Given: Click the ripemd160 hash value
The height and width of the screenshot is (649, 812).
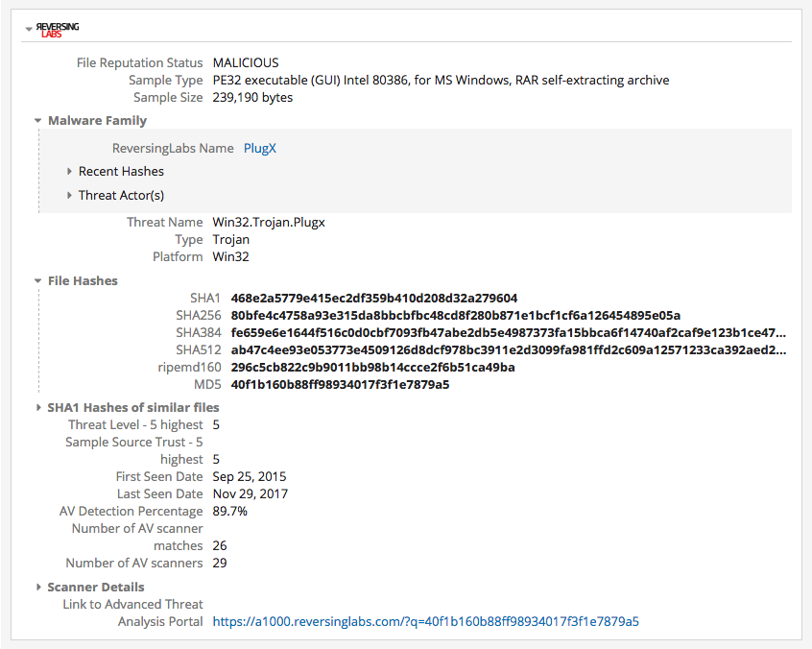Looking at the screenshot, I should pos(372,368).
